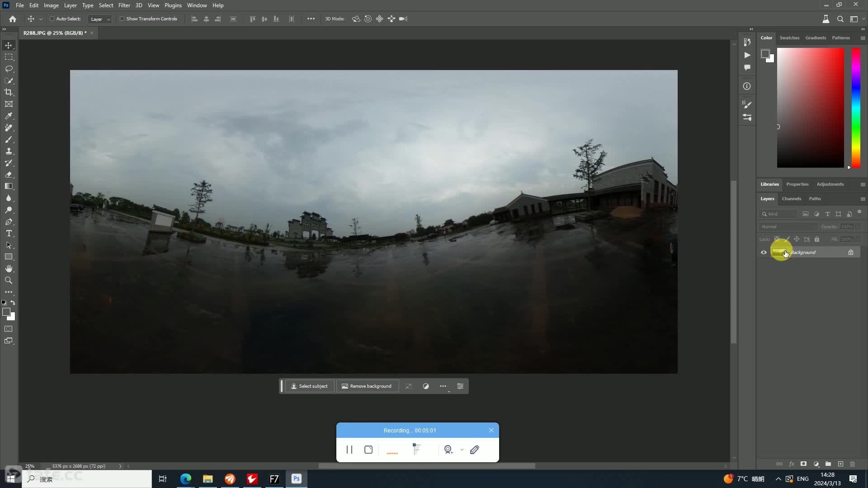Select the Brush tool

tap(9, 140)
